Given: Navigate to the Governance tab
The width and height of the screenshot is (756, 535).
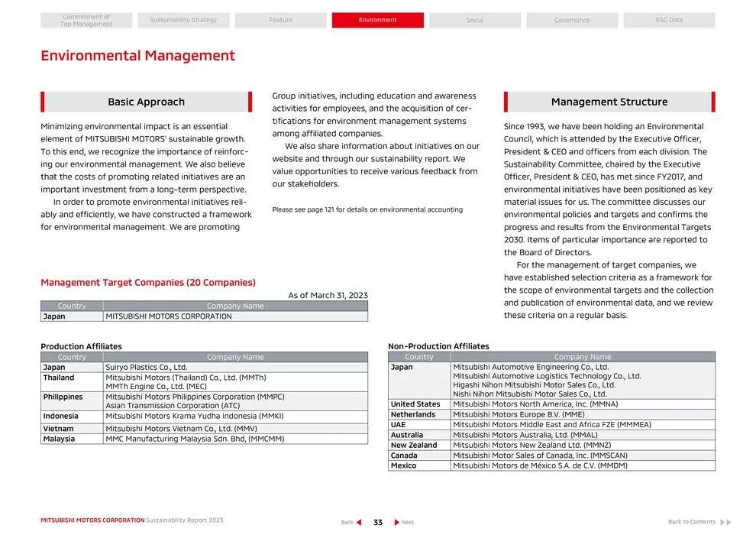Looking at the screenshot, I should point(572,21).
